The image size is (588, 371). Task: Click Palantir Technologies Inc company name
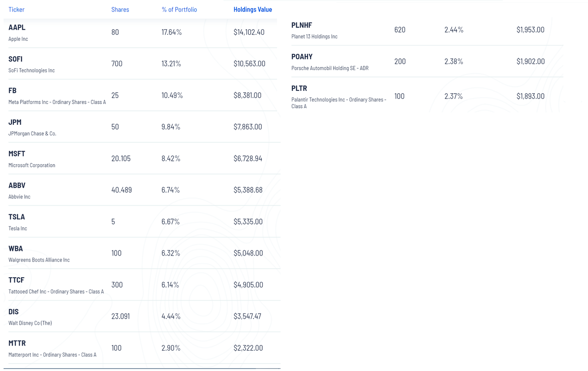pyautogui.click(x=339, y=103)
